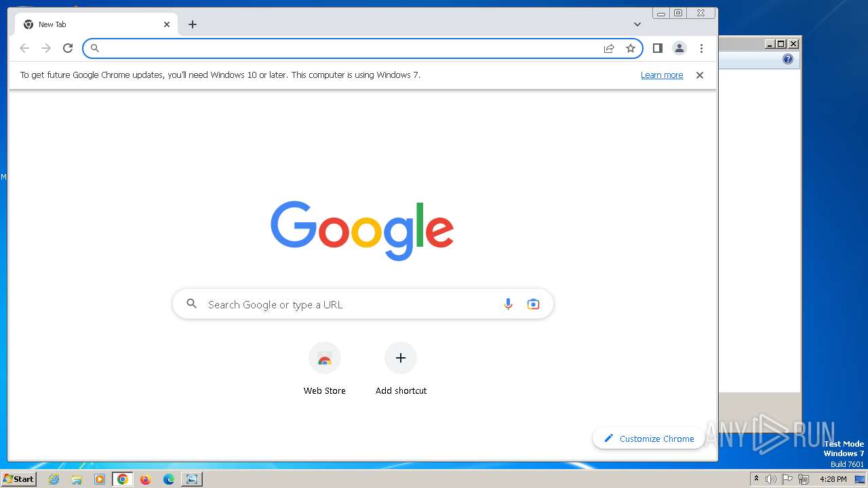Open Customize Chrome
The height and width of the screenshot is (488, 868).
(x=649, y=439)
